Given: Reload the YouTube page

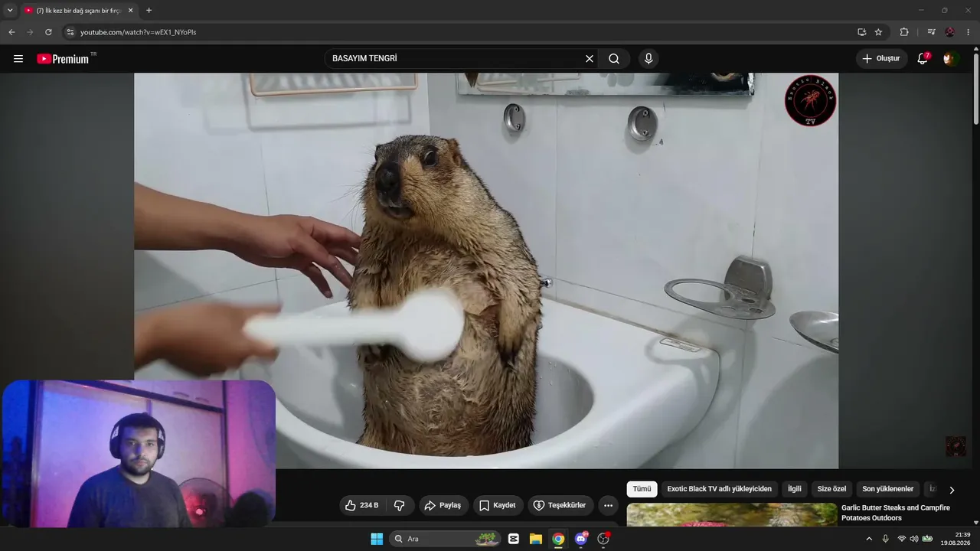Looking at the screenshot, I should click(x=48, y=32).
